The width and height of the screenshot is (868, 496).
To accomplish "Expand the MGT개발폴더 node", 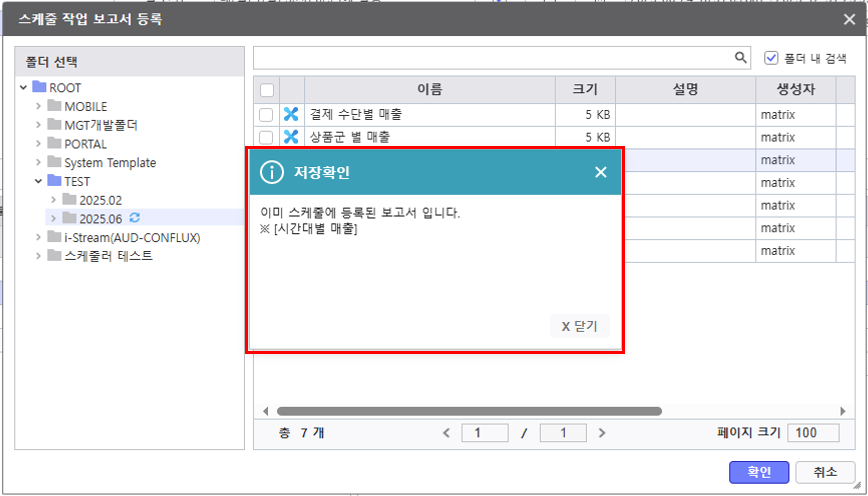I will (x=38, y=125).
